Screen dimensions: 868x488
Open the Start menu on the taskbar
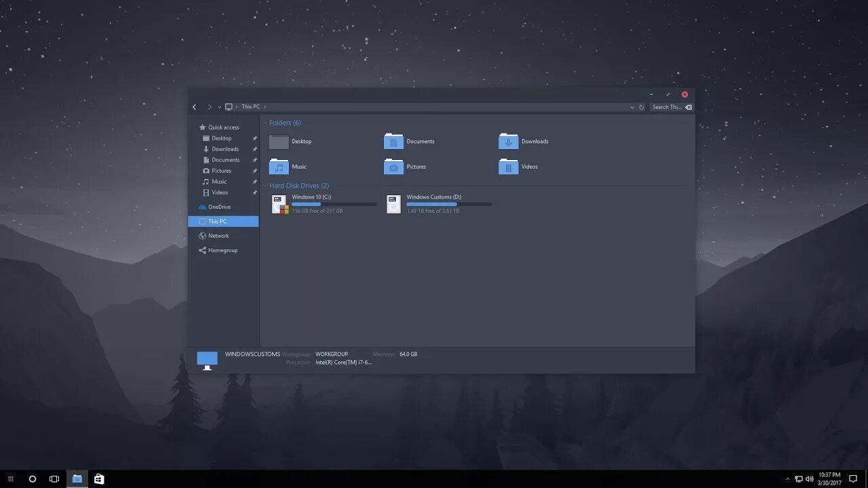point(11,479)
